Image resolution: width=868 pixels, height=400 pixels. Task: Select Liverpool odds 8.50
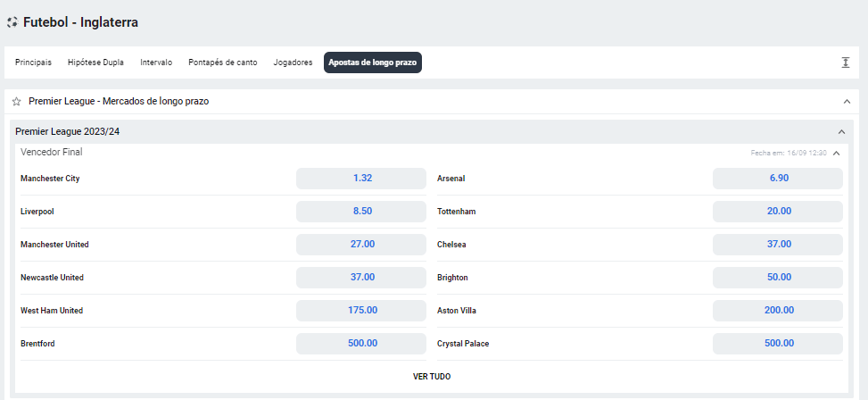(x=361, y=212)
